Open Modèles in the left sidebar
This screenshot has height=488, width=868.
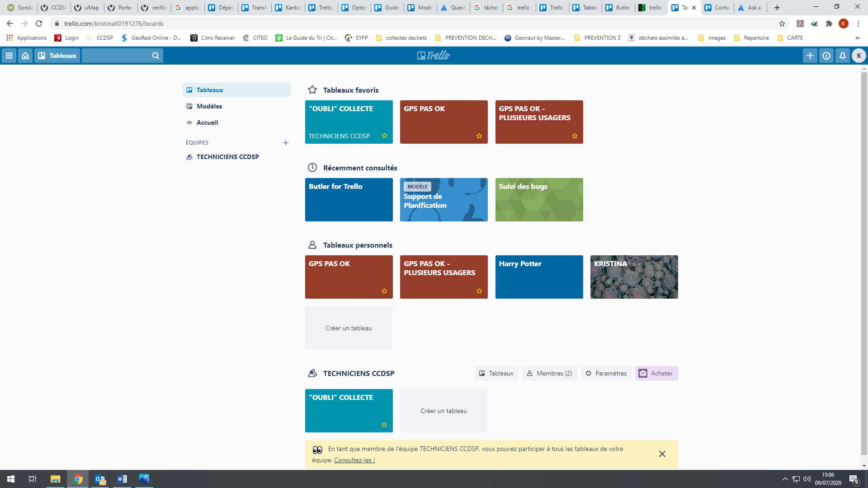[x=236, y=106]
